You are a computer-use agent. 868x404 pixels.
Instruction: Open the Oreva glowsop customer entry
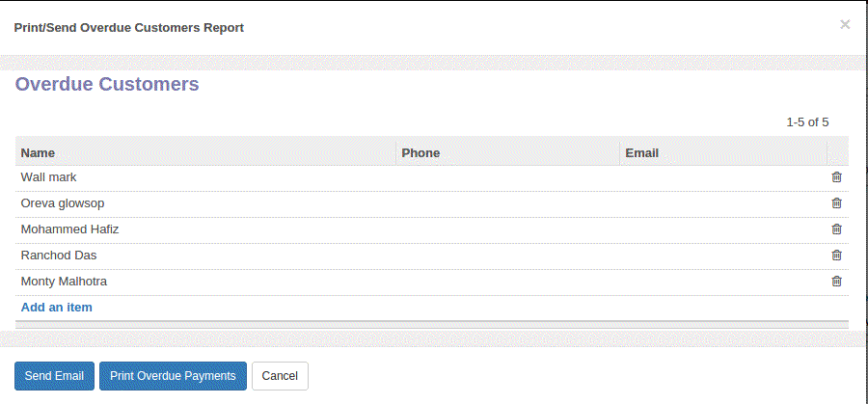[x=63, y=203]
